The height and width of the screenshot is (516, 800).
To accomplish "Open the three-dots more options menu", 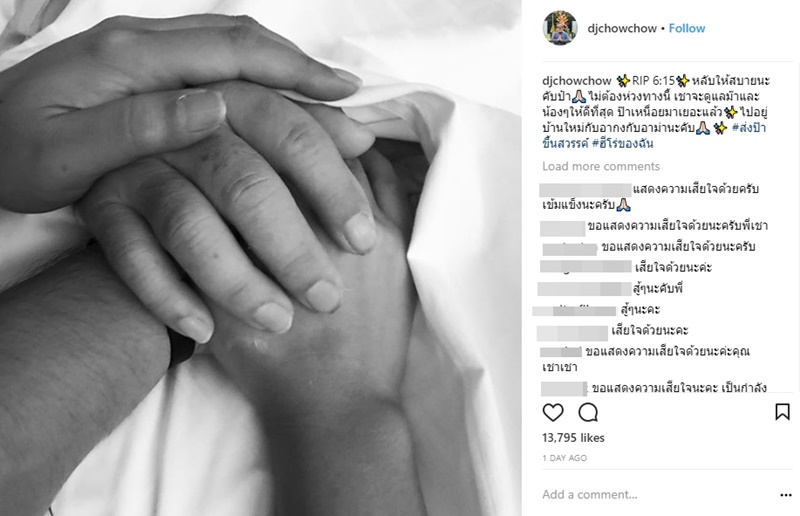I will click(x=786, y=495).
